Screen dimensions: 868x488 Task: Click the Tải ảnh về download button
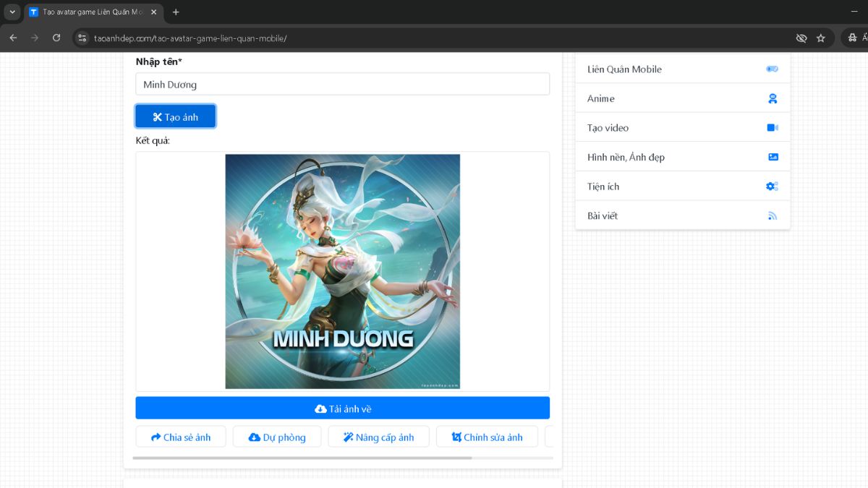tap(342, 408)
